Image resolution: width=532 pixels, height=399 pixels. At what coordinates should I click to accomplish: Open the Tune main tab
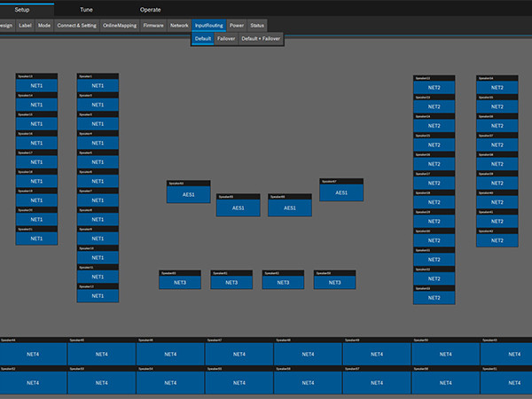coord(86,10)
